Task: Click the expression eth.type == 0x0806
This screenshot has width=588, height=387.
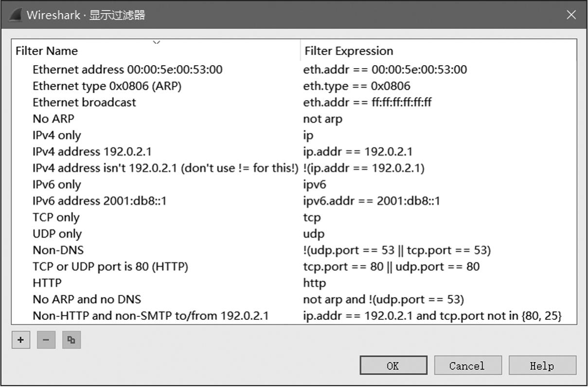Action: (x=356, y=86)
